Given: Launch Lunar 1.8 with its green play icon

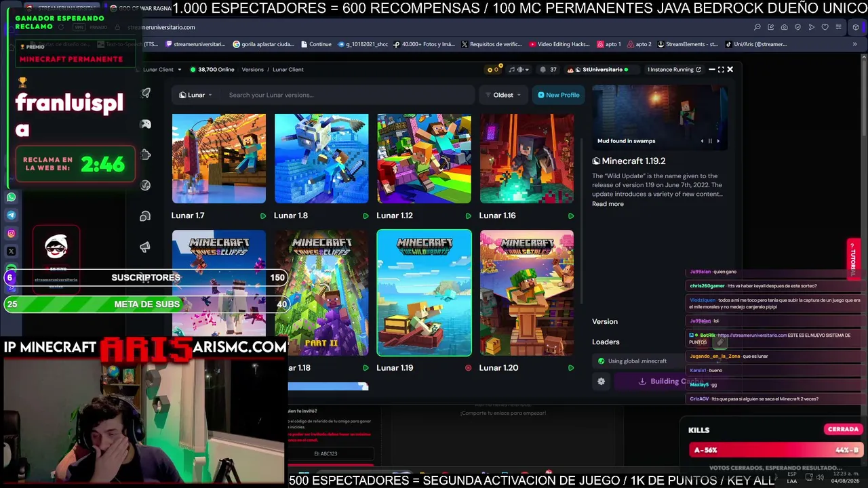Looking at the screenshot, I should click(x=366, y=216).
